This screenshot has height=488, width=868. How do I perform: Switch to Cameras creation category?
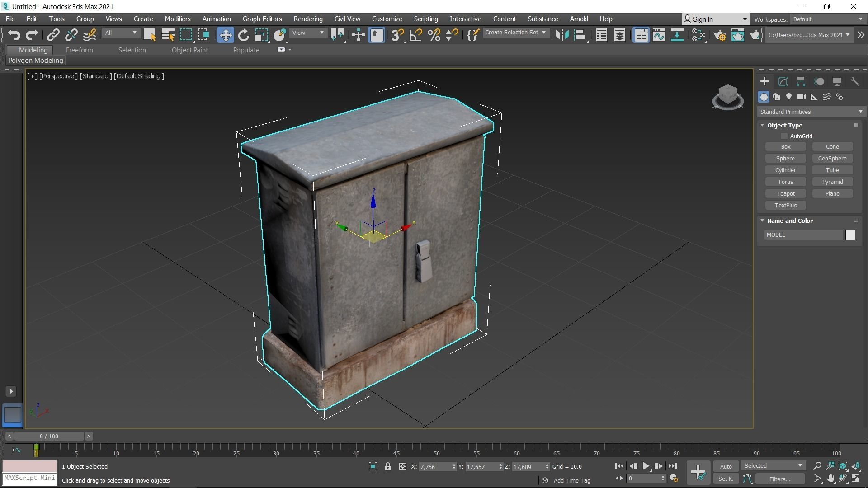(x=801, y=97)
